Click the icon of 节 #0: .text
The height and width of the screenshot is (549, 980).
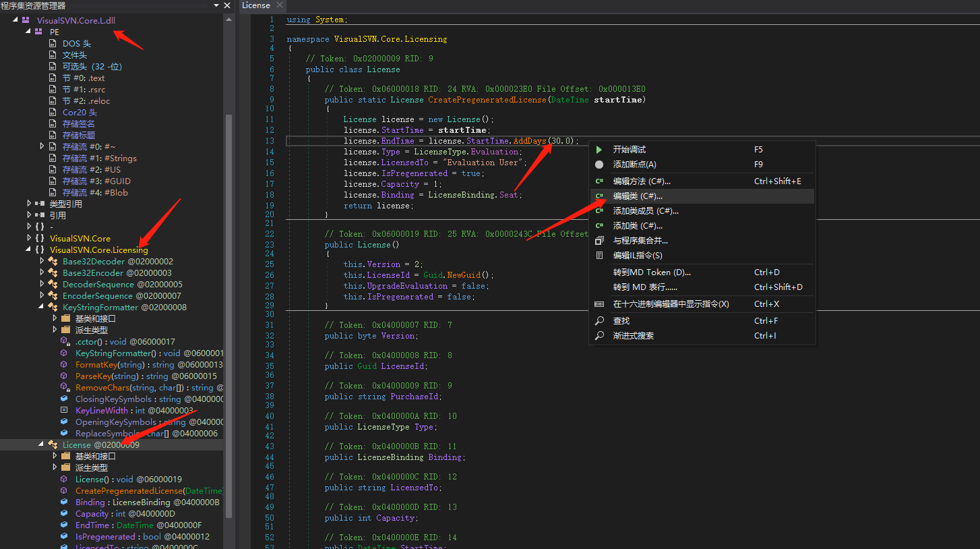coord(53,78)
